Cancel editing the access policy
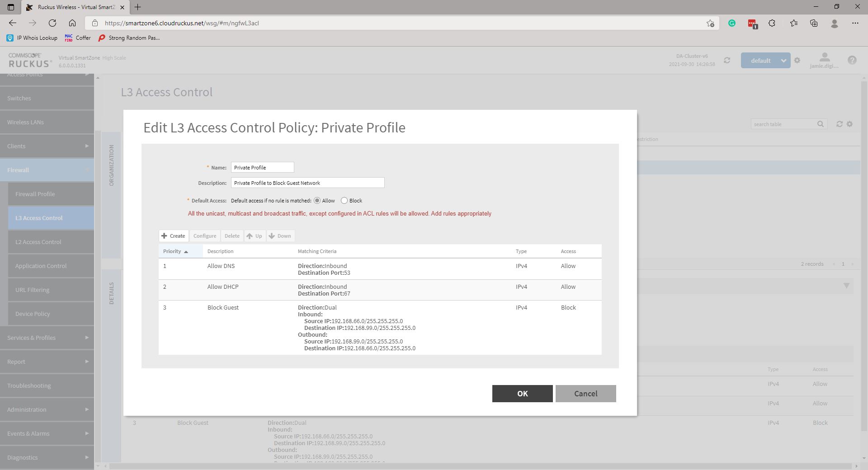Image resolution: width=868 pixels, height=470 pixels. click(x=585, y=394)
